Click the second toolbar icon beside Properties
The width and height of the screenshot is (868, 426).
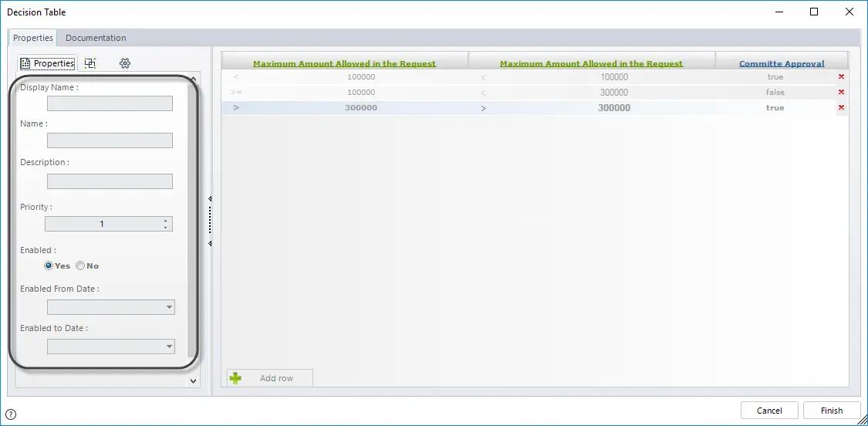90,63
